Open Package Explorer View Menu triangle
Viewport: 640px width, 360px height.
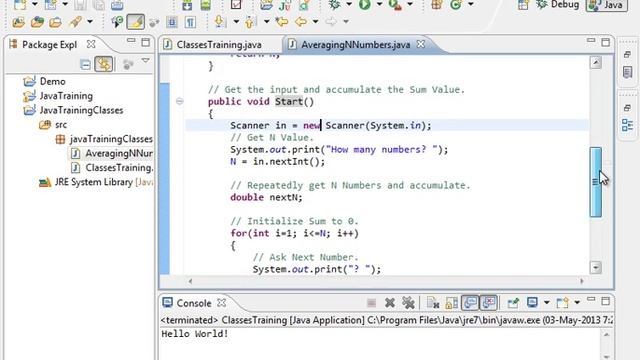pos(146,61)
